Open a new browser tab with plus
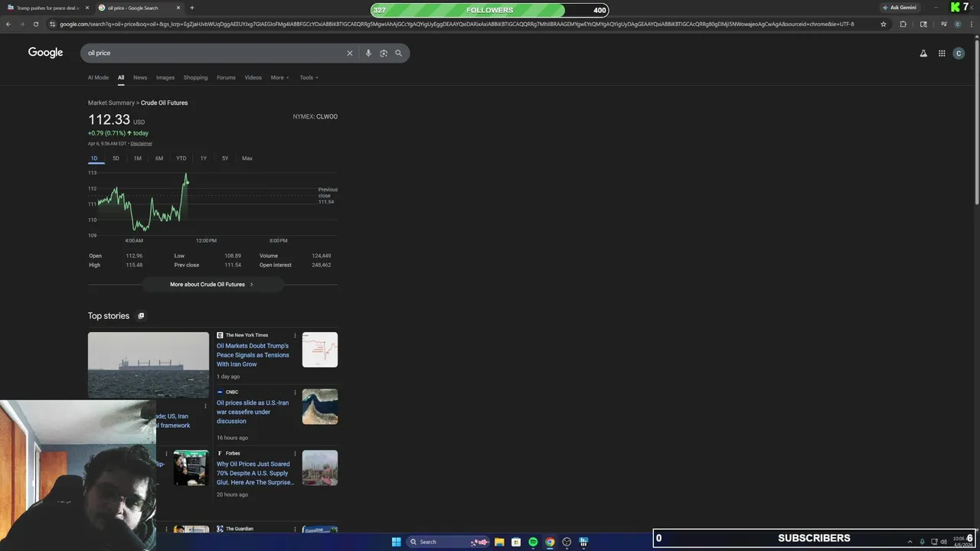This screenshot has width=980, height=551. pyautogui.click(x=192, y=8)
